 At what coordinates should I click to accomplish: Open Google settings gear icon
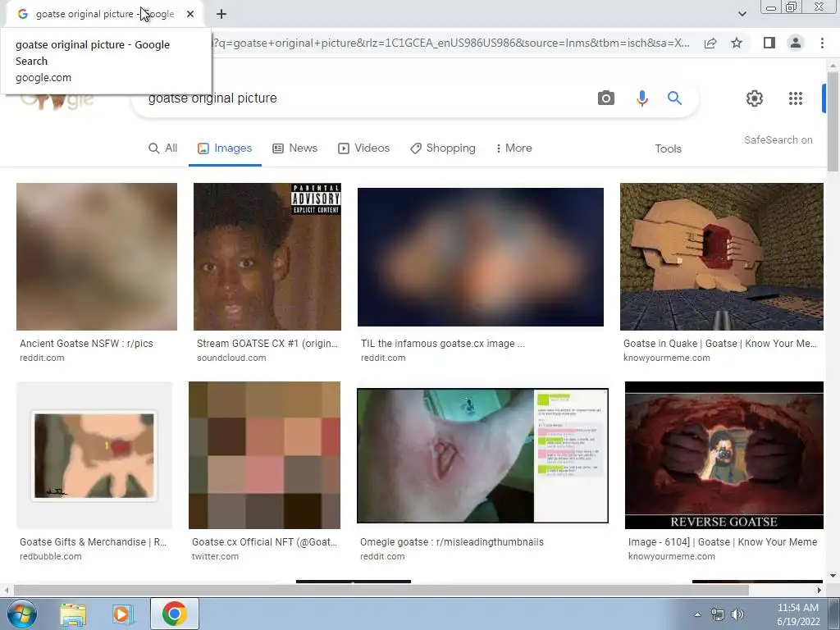[x=755, y=98]
